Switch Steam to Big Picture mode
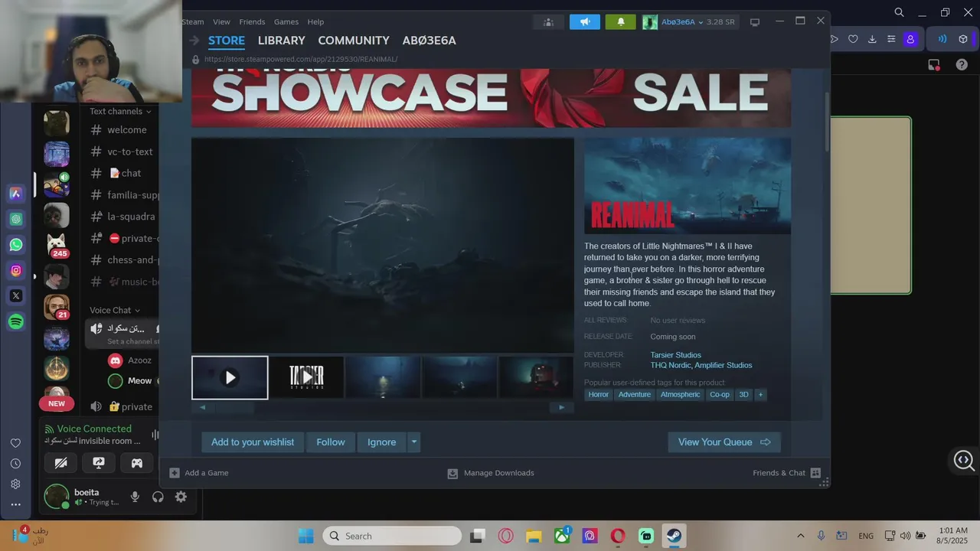The image size is (980, 551). point(755,22)
